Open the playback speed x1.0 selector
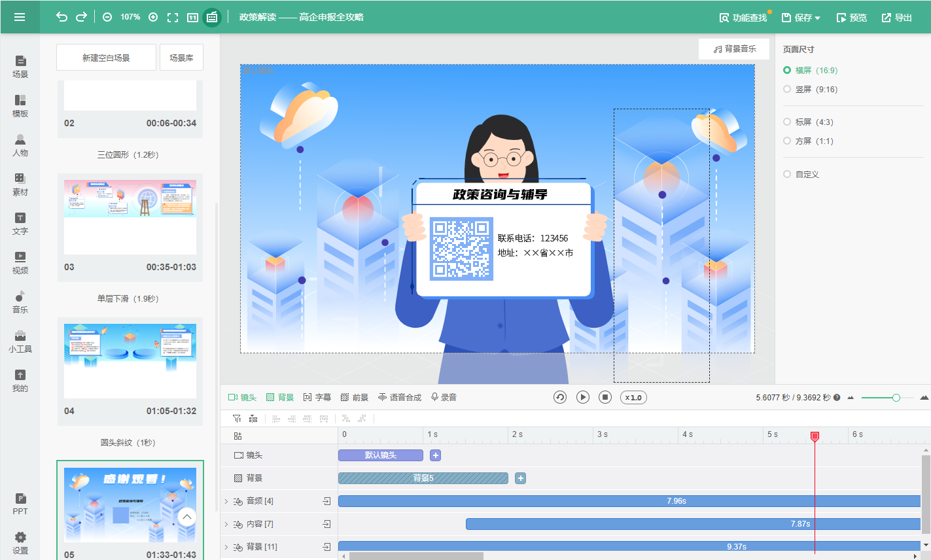931x560 pixels. (633, 397)
